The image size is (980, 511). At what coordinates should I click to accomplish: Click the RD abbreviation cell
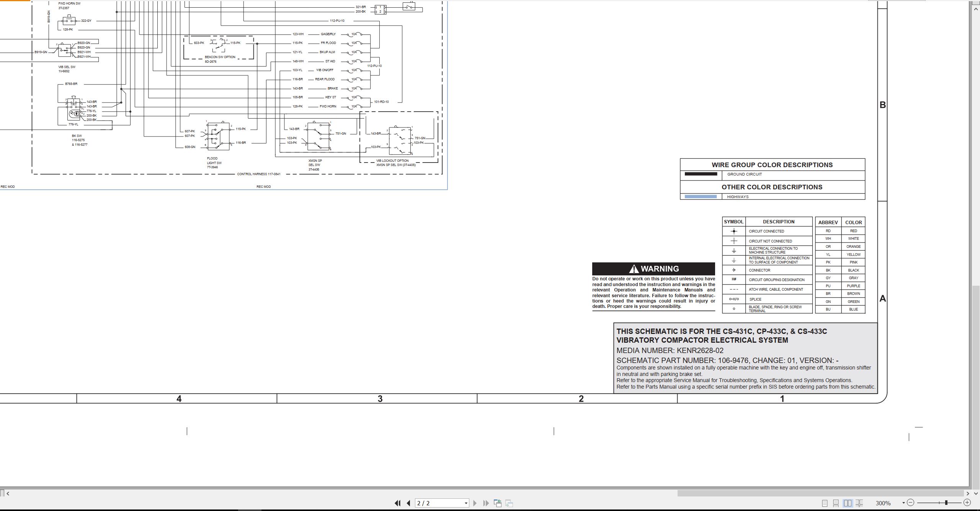point(828,231)
